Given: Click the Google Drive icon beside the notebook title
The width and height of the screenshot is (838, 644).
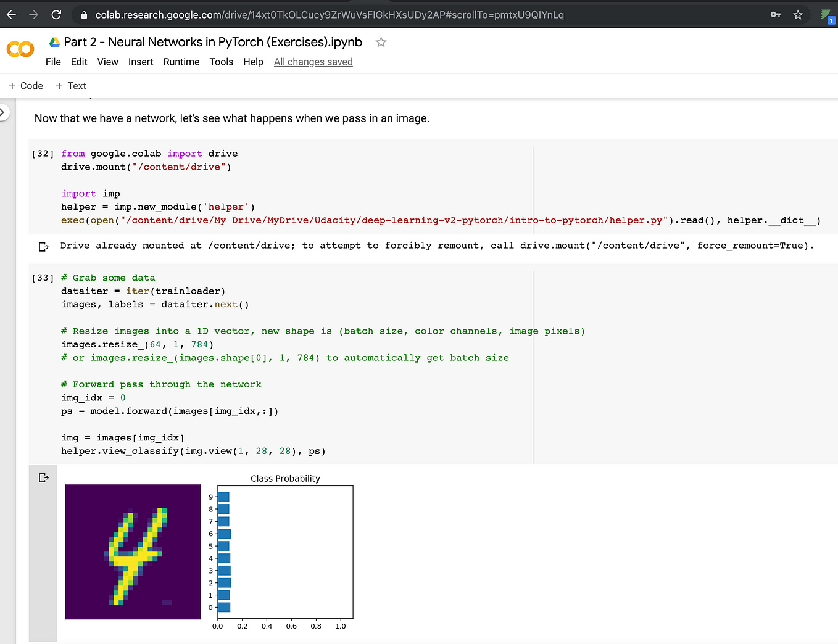Looking at the screenshot, I should (x=54, y=41).
